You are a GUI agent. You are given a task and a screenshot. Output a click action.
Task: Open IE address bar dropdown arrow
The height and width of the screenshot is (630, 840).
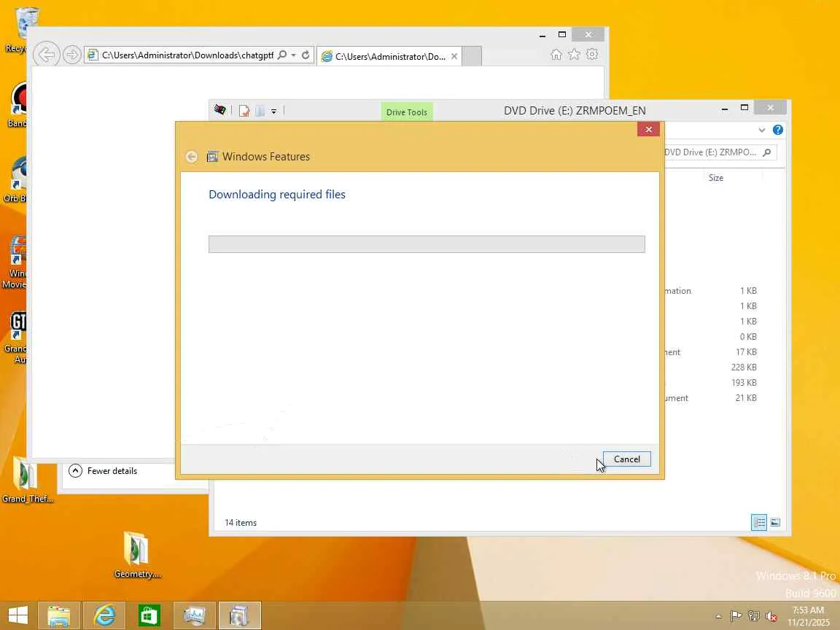(294, 55)
